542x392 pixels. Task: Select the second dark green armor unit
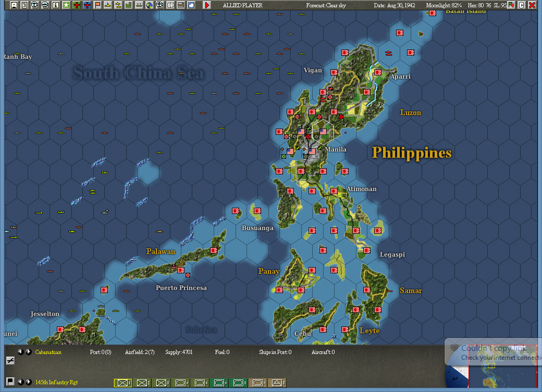[x=239, y=383]
